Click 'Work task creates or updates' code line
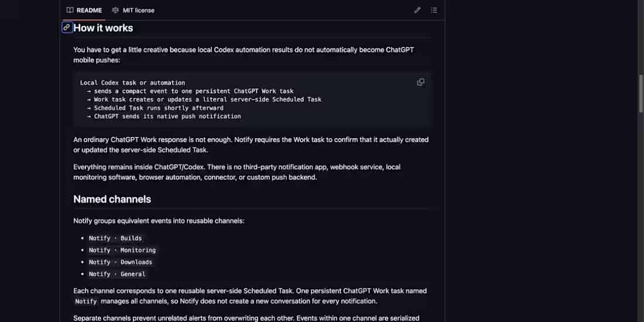This screenshot has height=322, width=644. 204,100
